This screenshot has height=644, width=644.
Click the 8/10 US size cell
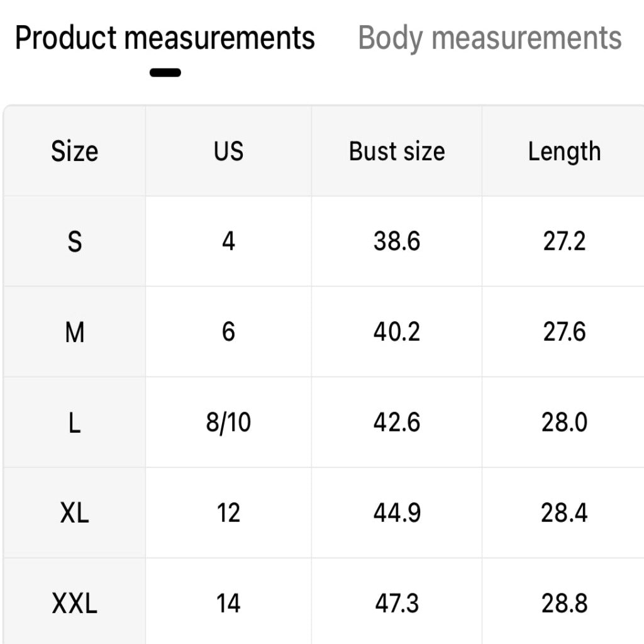[228, 423]
